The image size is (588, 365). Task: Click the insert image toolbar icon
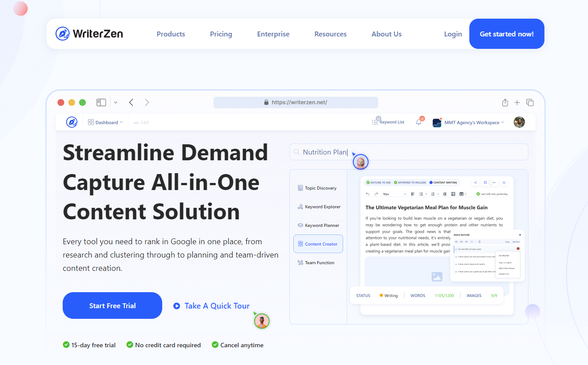(x=453, y=194)
